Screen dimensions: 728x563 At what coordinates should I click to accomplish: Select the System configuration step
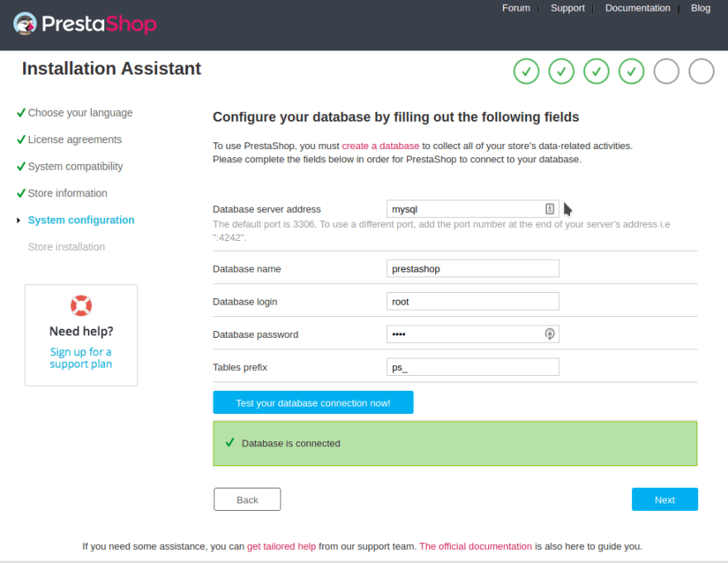81,220
